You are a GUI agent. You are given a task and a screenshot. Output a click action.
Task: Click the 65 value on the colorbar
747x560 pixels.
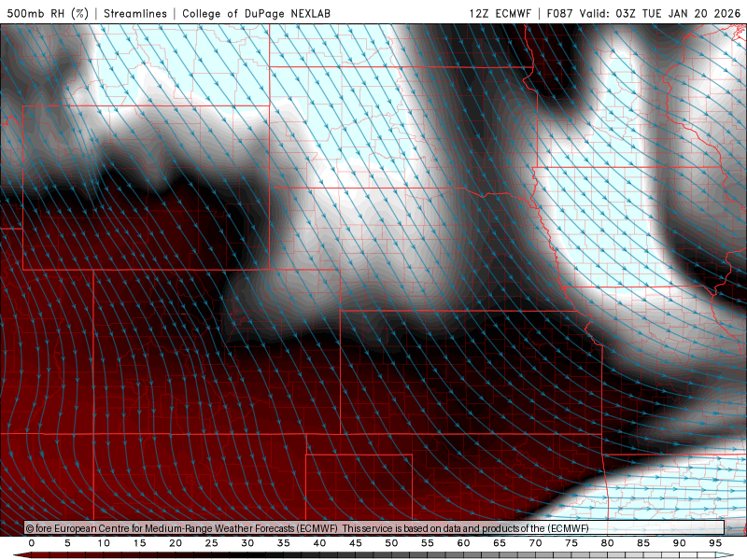pyautogui.click(x=500, y=543)
